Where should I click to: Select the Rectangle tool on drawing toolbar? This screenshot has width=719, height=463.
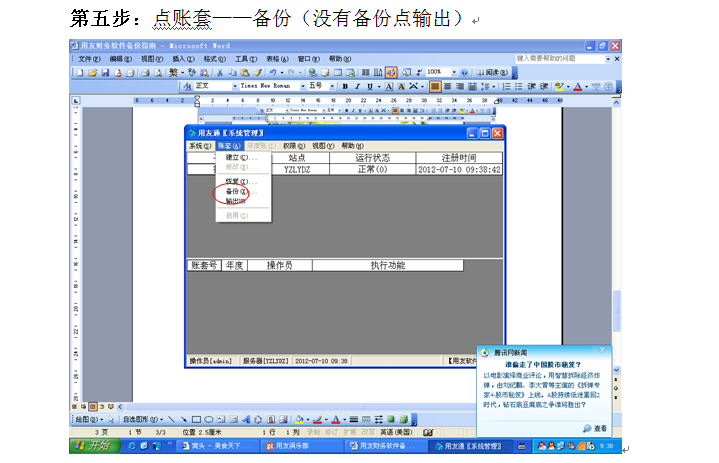coord(196,419)
